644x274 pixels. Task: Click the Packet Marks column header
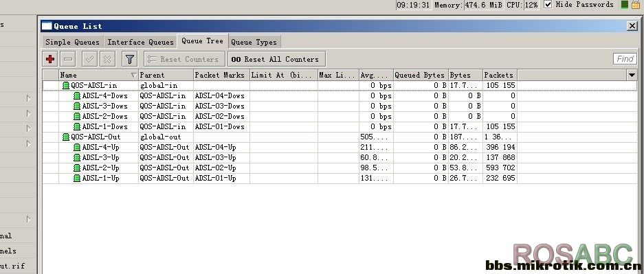pyautogui.click(x=222, y=75)
